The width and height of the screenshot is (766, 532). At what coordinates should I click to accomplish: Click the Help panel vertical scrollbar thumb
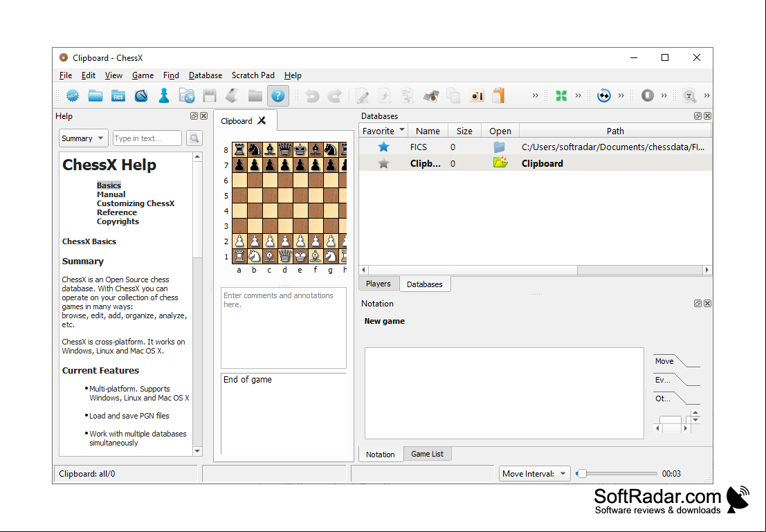pyautogui.click(x=197, y=210)
